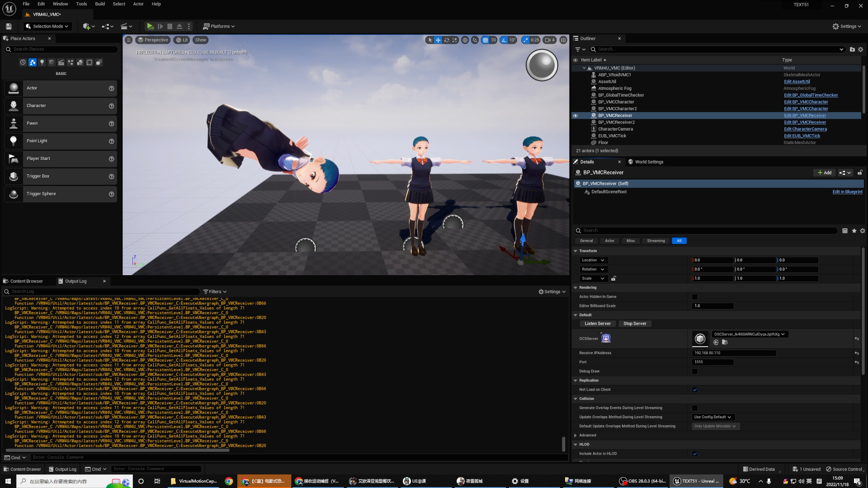Switch to the World Settings tab

(x=649, y=162)
